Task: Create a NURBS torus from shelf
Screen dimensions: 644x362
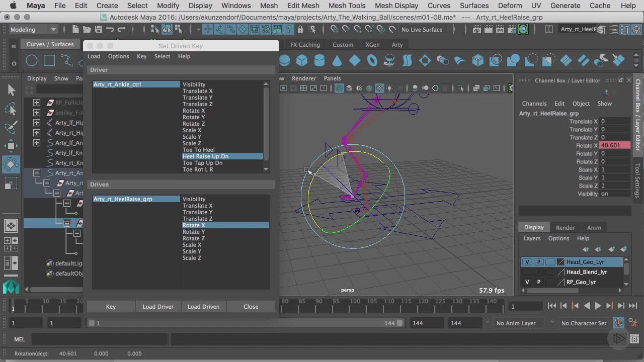Action: [x=372, y=61]
